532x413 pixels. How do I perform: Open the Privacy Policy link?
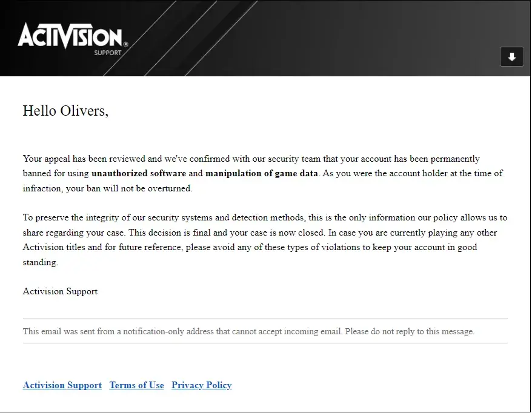pyautogui.click(x=201, y=385)
